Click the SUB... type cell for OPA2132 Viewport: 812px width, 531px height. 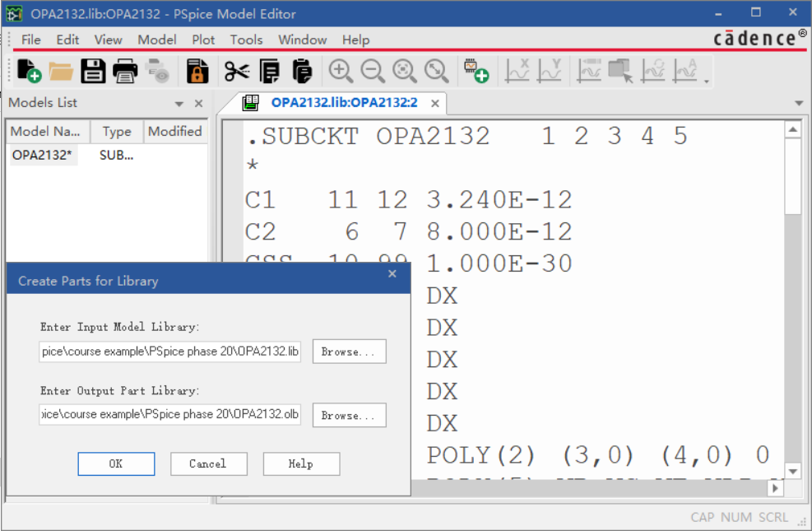tap(116, 155)
